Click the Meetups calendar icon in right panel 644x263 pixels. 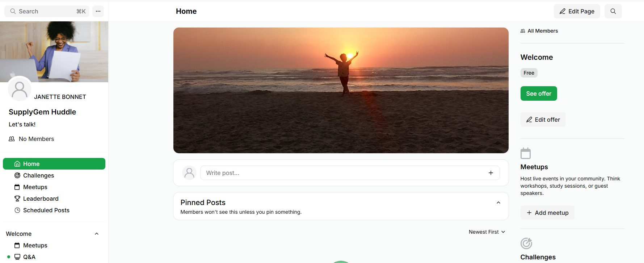click(x=525, y=153)
